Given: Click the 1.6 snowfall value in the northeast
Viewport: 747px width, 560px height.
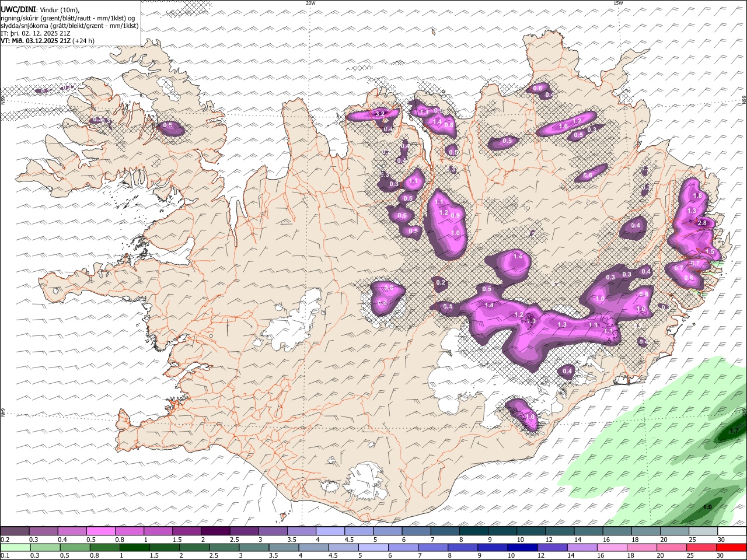Looking at the screenshot, I should point(563,127).
